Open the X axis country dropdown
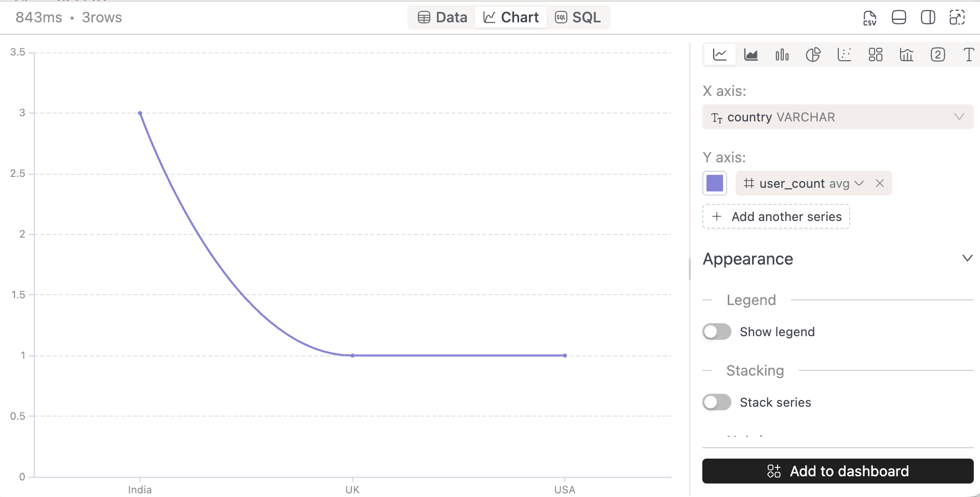980x497 pixels. tap(837, 117)
